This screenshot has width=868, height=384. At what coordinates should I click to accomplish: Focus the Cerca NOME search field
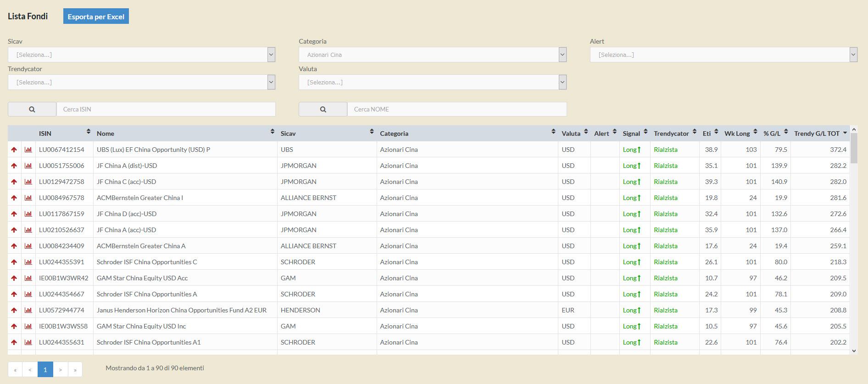pyautogui.click(x=456, y=109)
